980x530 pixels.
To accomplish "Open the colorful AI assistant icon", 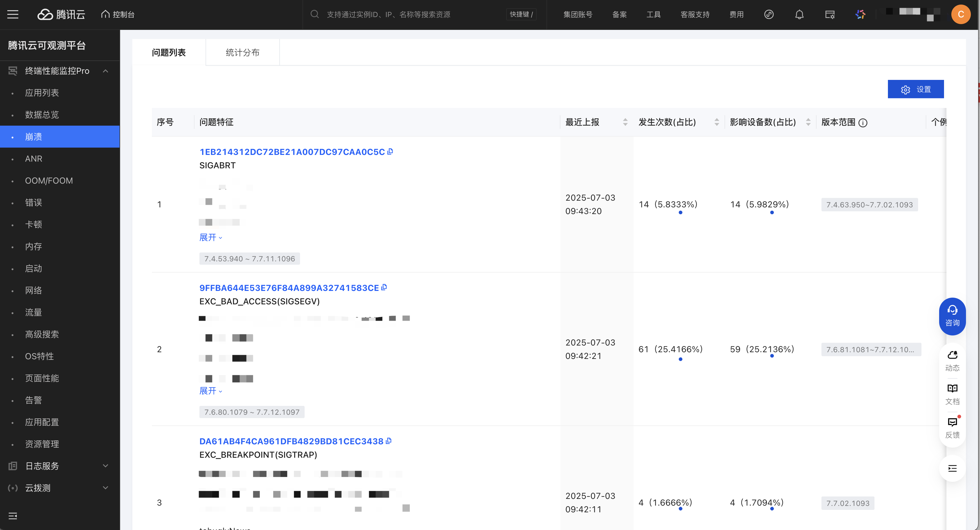I will coord(860,14).
